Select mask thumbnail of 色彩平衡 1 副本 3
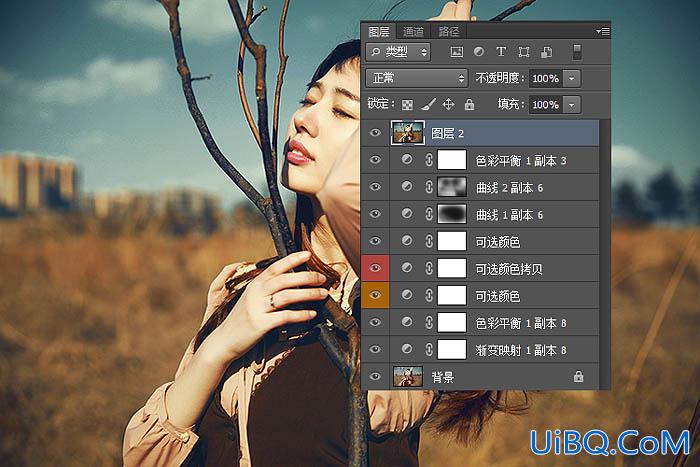Screen dimensions: 700x467 tap(452, 160)
